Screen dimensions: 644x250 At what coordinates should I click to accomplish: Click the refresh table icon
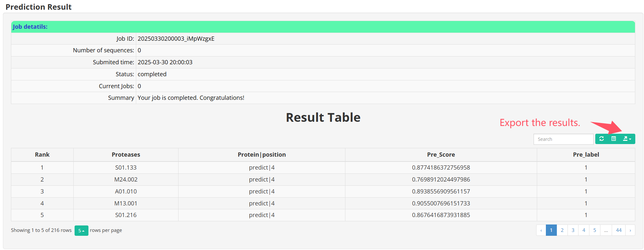click(601, 139)
